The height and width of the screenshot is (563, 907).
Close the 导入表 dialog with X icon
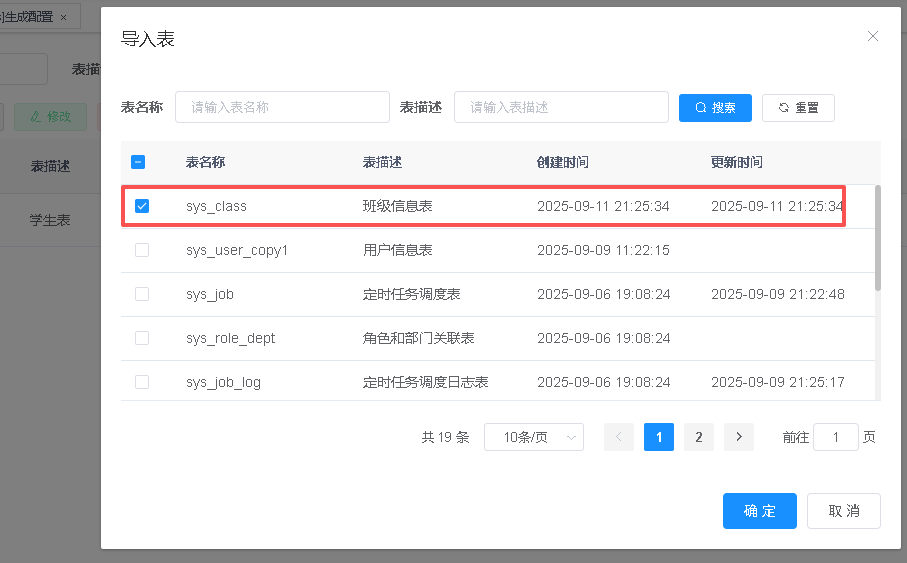coord(872,37)
